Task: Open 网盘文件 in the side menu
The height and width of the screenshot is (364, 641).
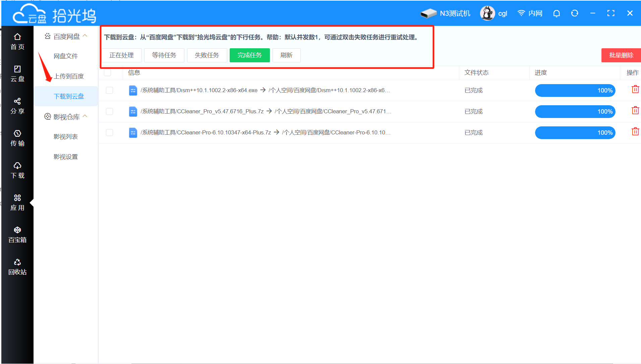Action: tap(66, 56)
